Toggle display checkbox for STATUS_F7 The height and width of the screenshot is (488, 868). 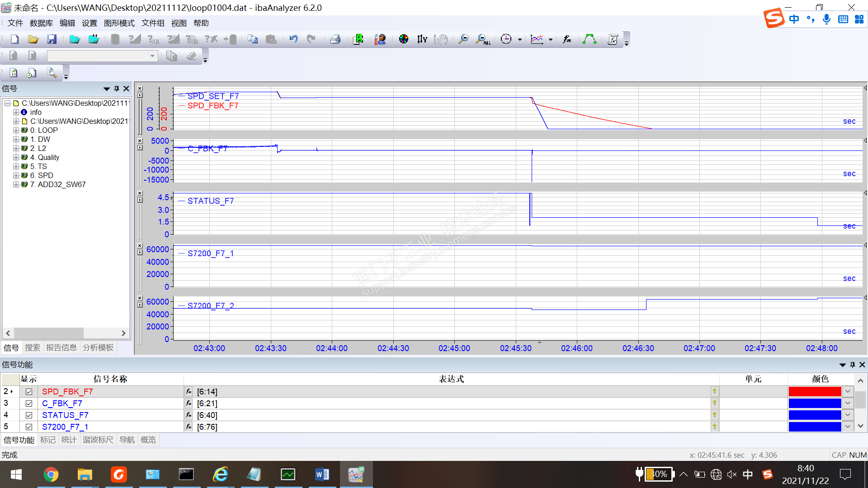29,415
